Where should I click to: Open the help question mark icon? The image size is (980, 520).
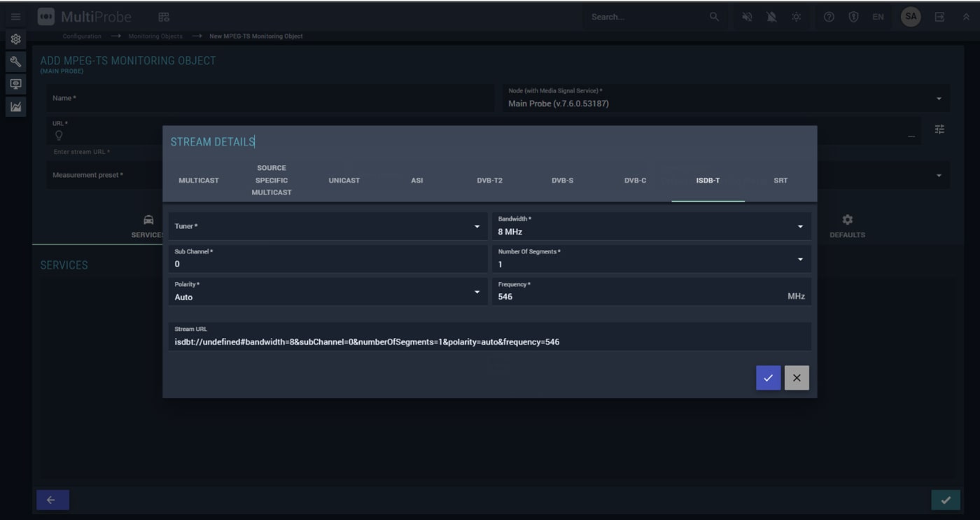pyautogui.click(x=829, y=17)
